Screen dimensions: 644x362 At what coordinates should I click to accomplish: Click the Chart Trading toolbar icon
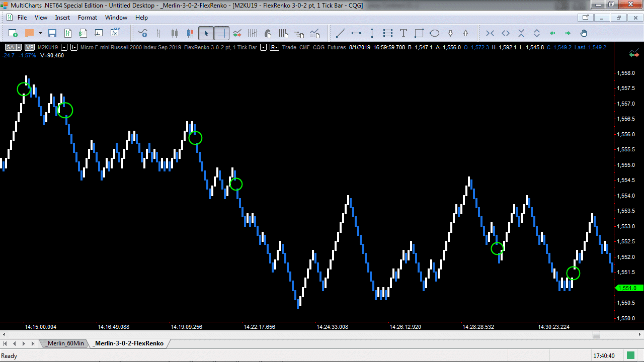coord(237,33)
